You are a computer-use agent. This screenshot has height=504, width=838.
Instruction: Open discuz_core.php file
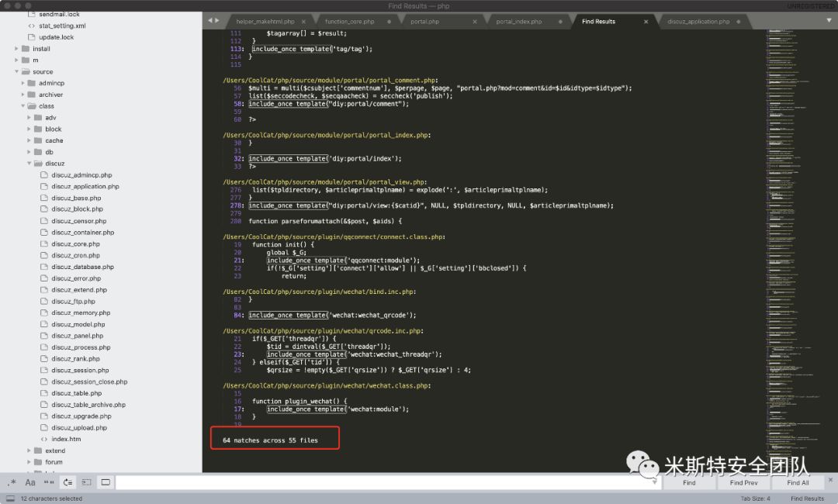tap(75, 244)
